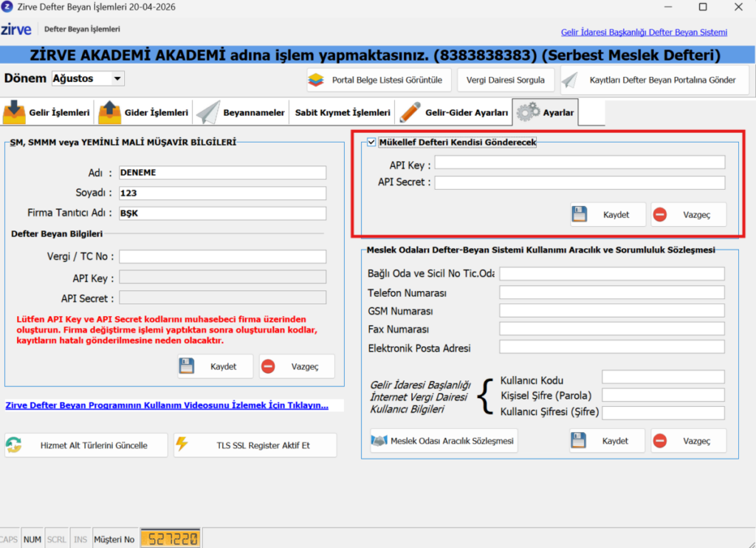Screen dimensions: 756x548
Task: Click the floppy disk icon under the red warning text
Action: point(187,366)
